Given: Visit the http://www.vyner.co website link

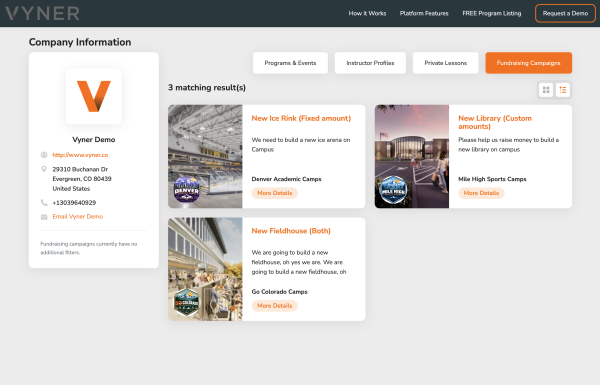Looking at the screenshot, I should pyautogui.click(x=80, y=155).
